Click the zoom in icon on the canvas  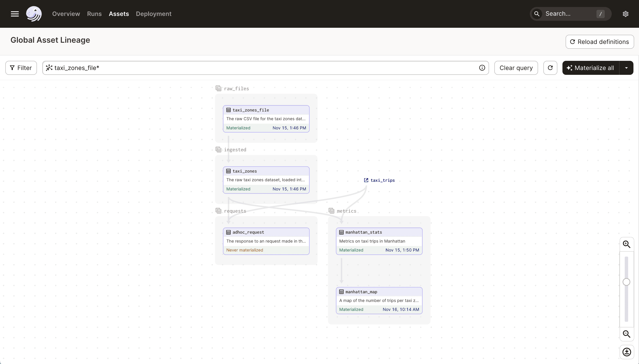[627, 244]
